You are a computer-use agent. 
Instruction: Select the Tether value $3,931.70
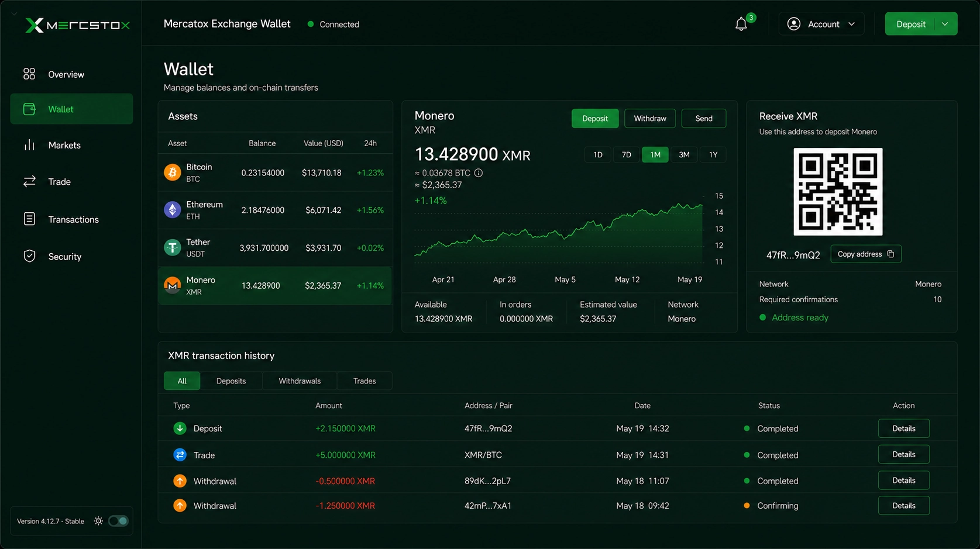(x=323, y=248)
